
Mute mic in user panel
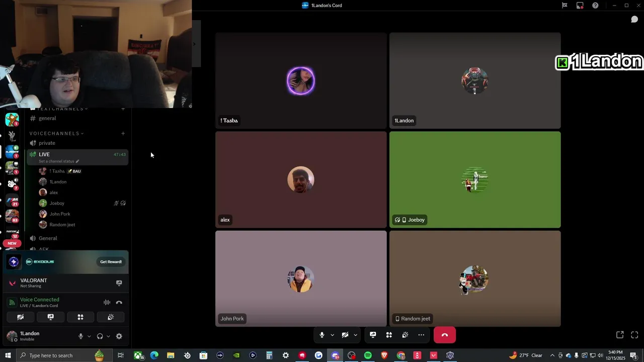point(80,336)
